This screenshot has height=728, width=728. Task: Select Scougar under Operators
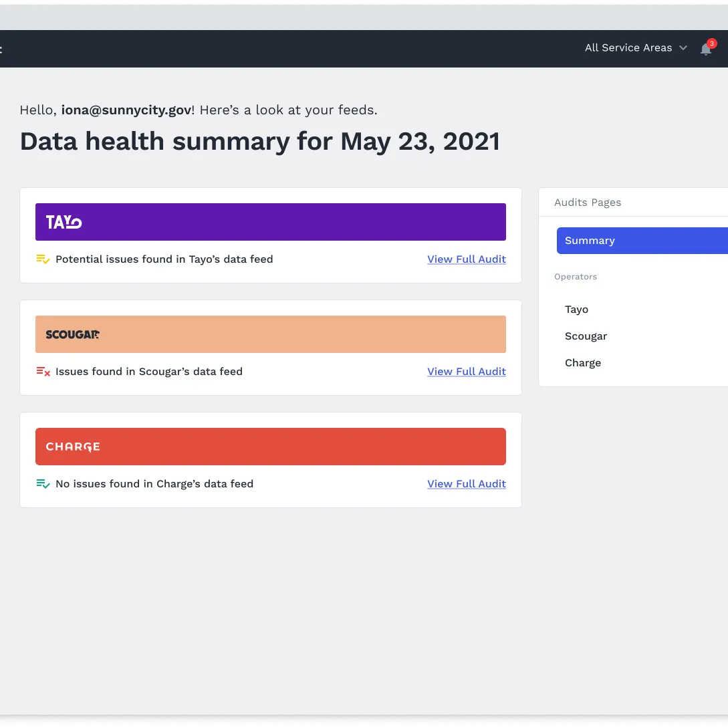pyautogui.click(x=586, y=336)
